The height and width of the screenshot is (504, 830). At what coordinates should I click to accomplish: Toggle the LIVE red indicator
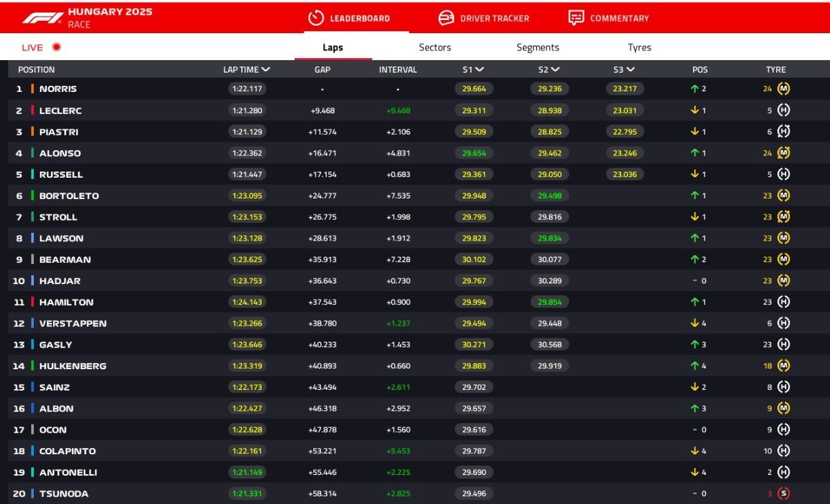tap(57, 47)
